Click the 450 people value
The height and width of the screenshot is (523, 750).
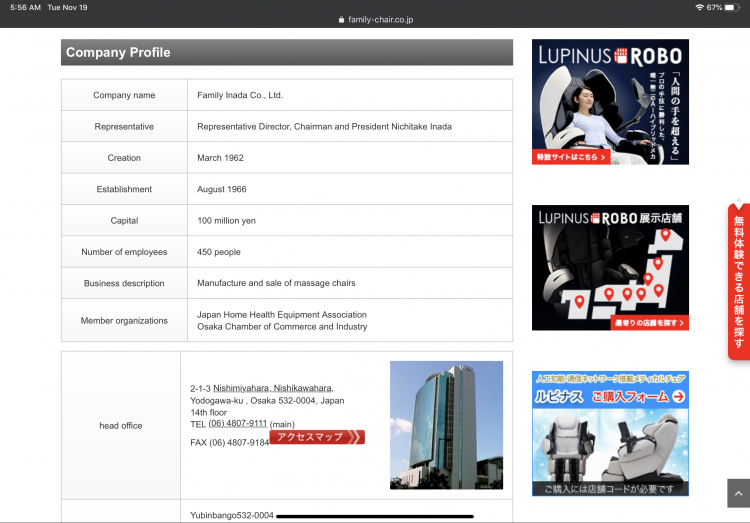coord(219,252)
